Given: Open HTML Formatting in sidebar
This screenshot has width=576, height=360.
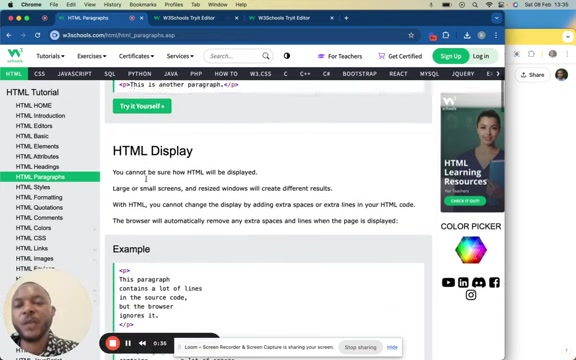Looking at the screenshot, I should (x=39, y=197).
